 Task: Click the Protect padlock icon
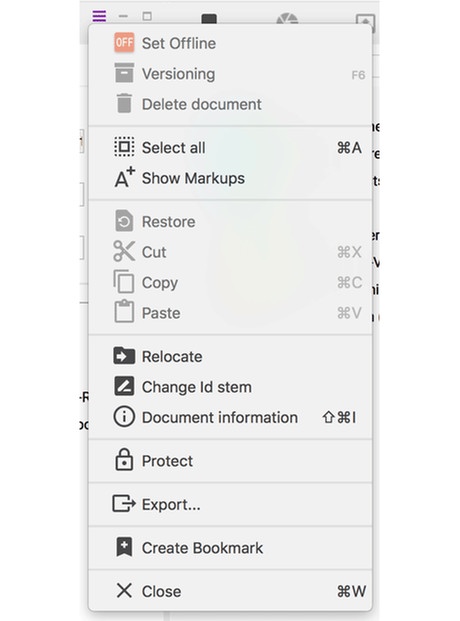(124, 460)
